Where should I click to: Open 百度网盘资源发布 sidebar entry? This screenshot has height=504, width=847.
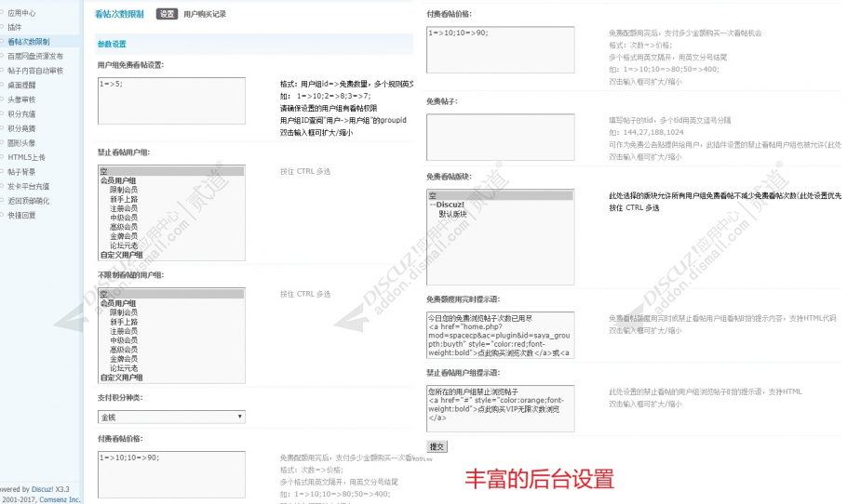pyautogui.click(x=35, y=56)
